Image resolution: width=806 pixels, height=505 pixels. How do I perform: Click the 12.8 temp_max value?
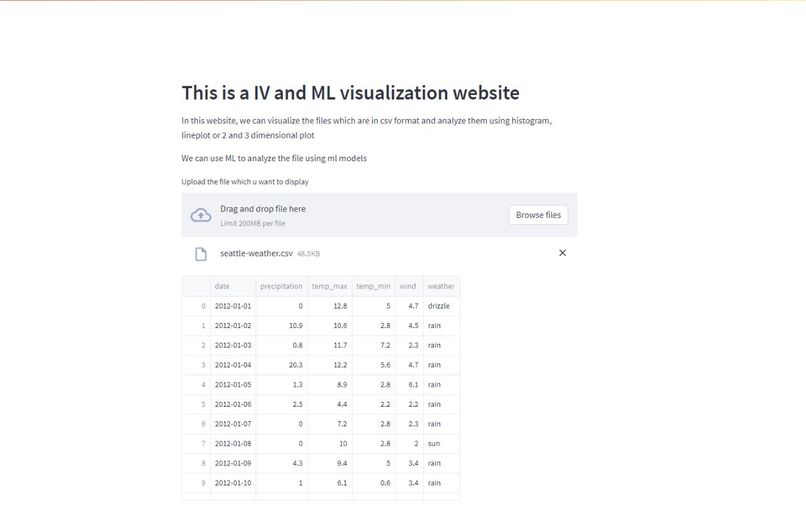coord(330,306)
